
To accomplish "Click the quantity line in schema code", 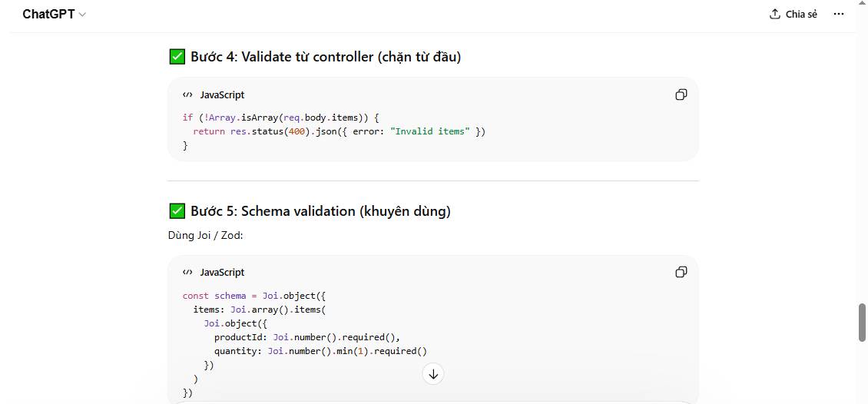I will pos(320,351).
